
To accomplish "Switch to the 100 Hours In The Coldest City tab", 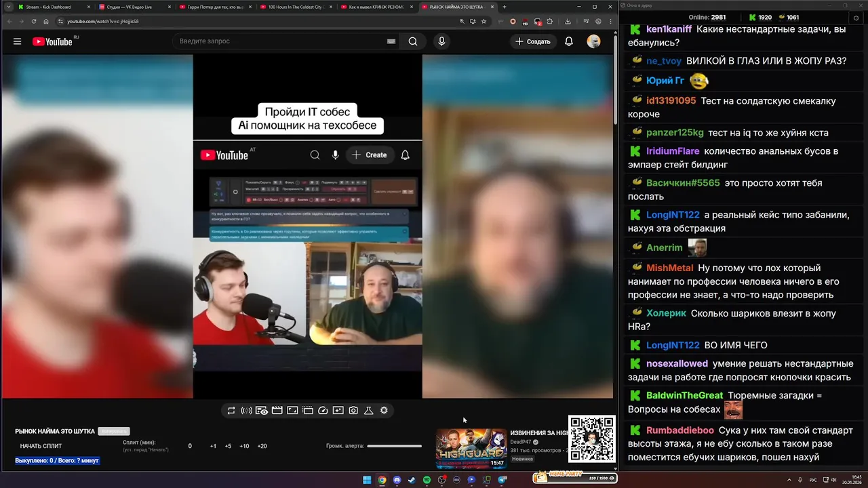I will pos(296,7).
